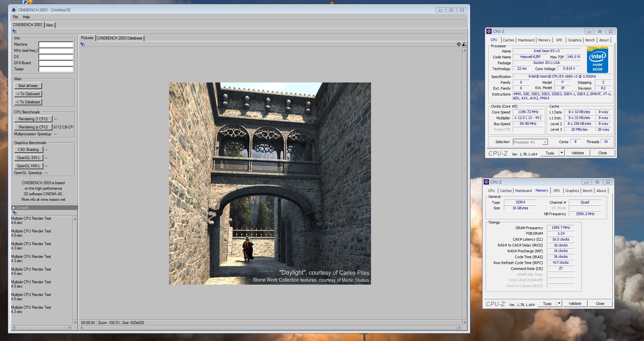Screen dimensions: 644x341
Task: Click the pin icon in Console panel
Action: click(x=14, y=213)
